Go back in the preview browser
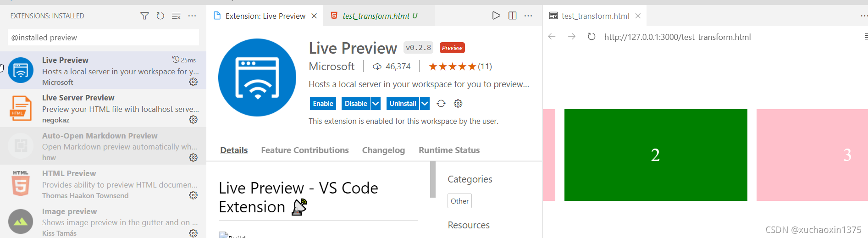868x238 pixels. pos(552,37)
